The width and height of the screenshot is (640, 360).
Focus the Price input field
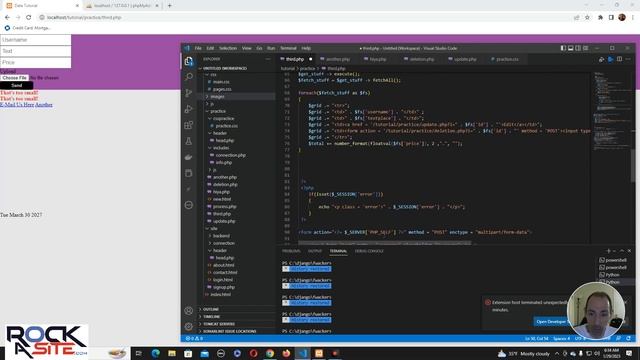pos(36,62)
